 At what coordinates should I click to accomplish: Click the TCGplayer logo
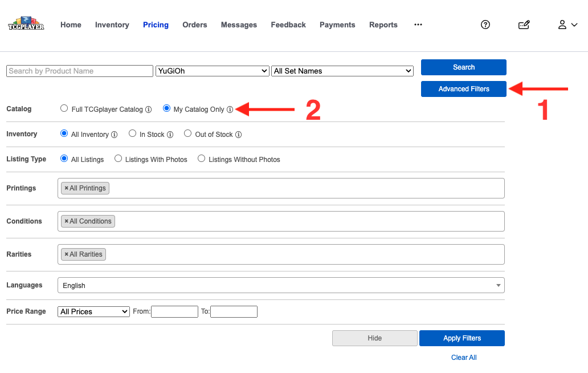[x=26, y=23]
